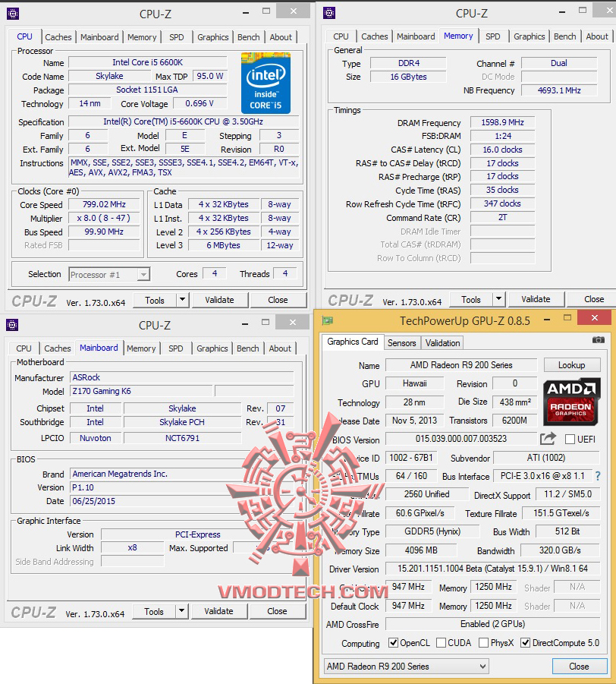Viewport: 616px width, 684px height.
Task: Maximize the GPU-Z window
Action: tap(567, 317)
